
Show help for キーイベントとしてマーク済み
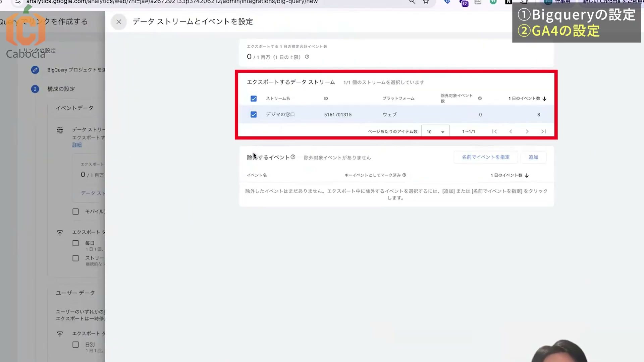tap(404, 175)
